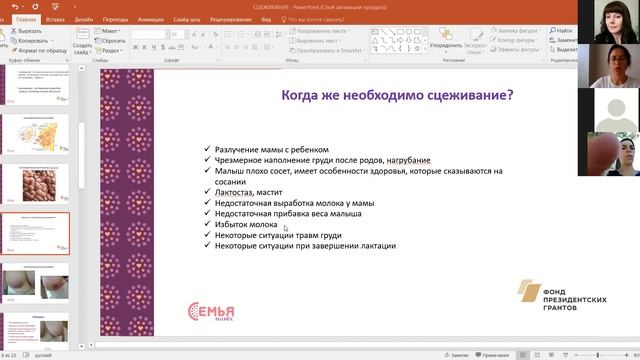Switch to slide sorter view icon
640x360 pixels.
[x=537, y=355]
